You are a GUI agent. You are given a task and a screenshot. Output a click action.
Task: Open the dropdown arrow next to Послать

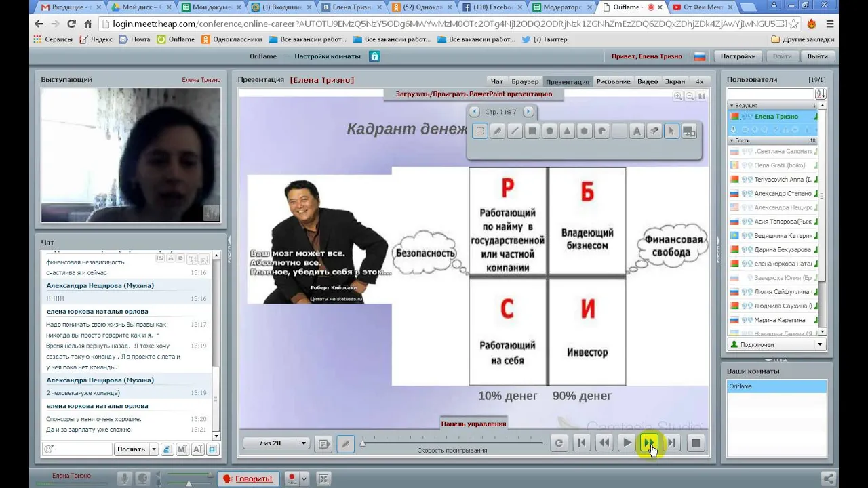(154, 449)
